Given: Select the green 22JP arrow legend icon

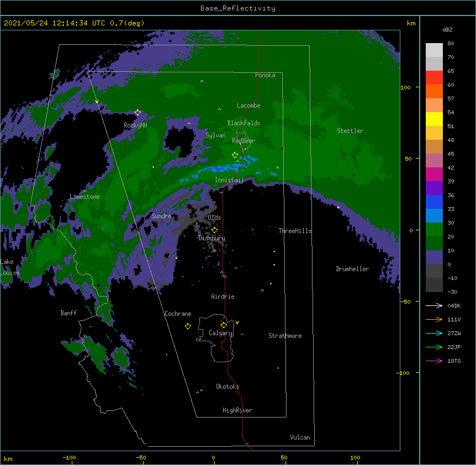Looking at the screenshot, I should pos(434,347).
